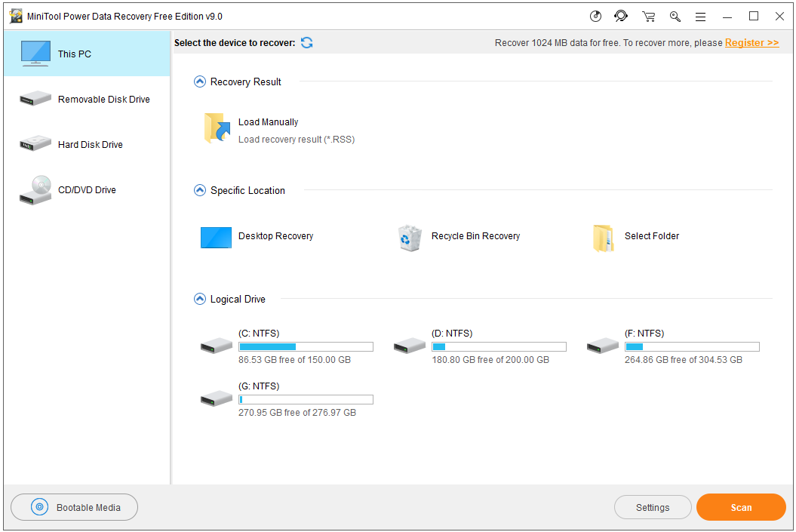Click the D: drive usage bar
Image resolution: width=796 pixels, height=532 pixels.
click(x=499, y=346)
